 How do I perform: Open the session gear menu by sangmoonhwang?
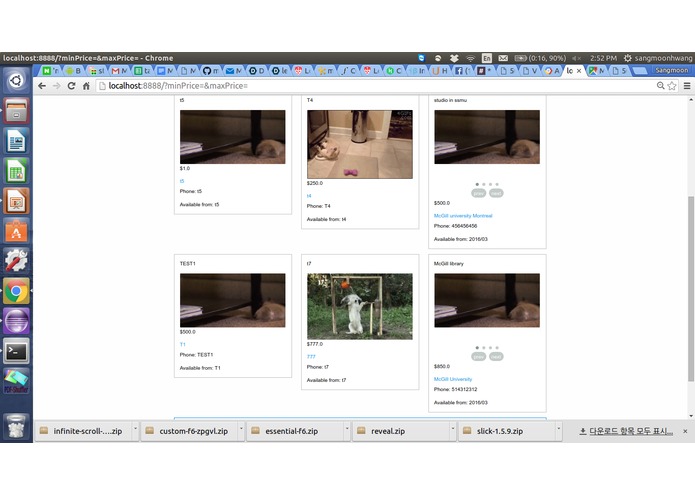658,58
